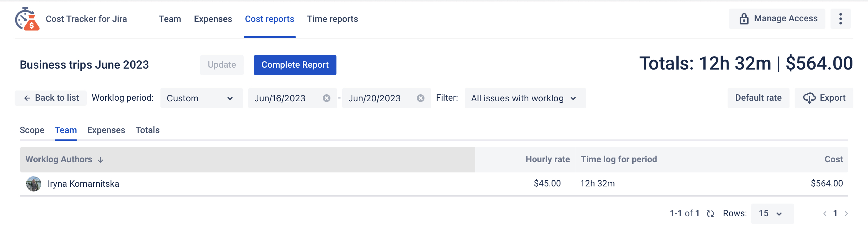Export the cost report

pyautogui.click(x=824, y=98)
